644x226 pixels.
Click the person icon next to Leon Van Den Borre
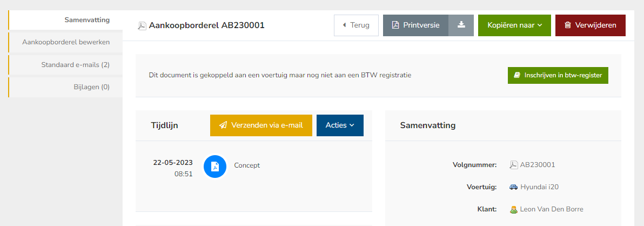point(513,209)
